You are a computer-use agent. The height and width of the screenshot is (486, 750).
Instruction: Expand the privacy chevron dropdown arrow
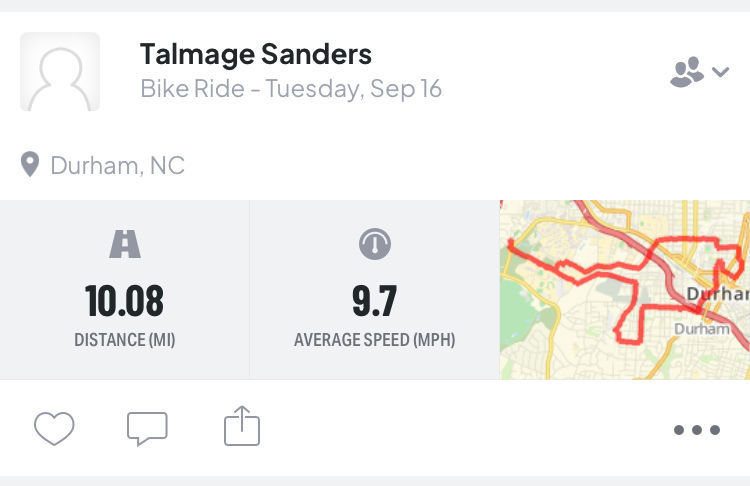coord(721,72)
